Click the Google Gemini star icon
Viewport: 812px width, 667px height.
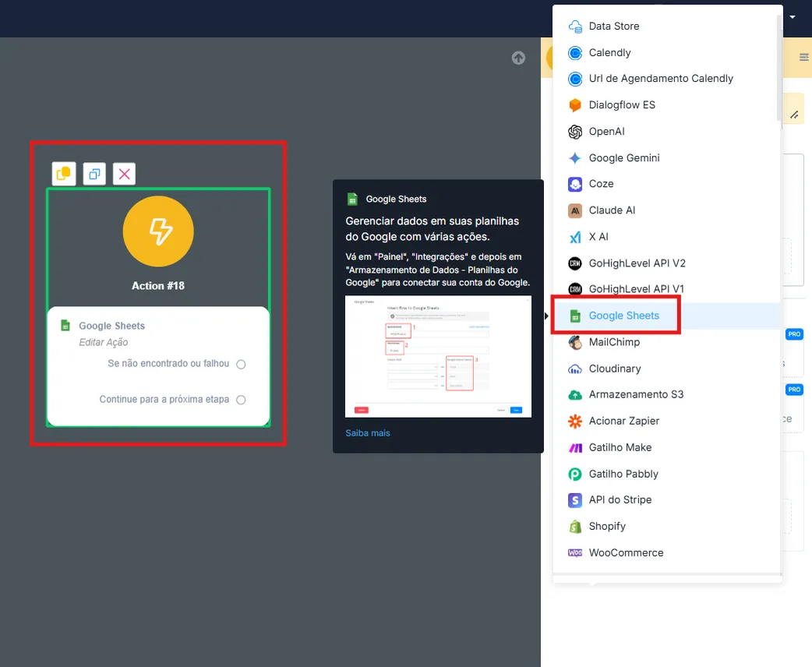coord(575,158)
